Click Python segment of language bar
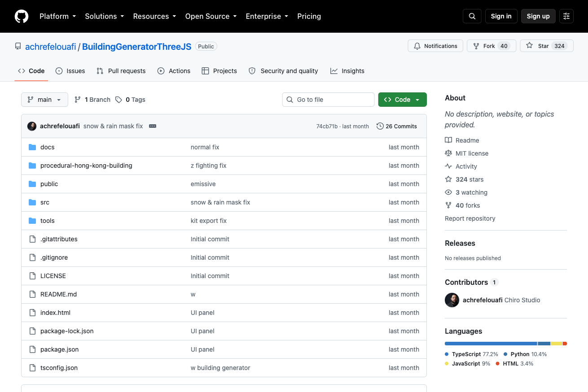Viewport: 588px width, 392px height. click(544, 344)
